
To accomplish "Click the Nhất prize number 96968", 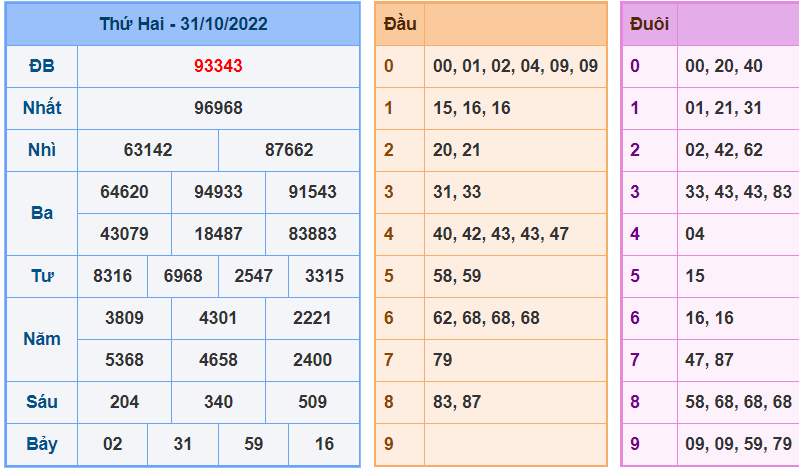I will click(218, 108).
